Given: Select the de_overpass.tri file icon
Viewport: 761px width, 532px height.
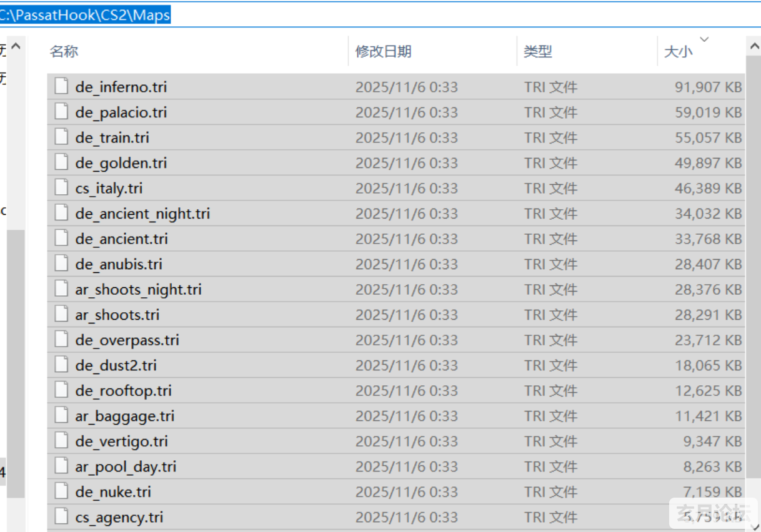Looking at the screenshot, I should pos(61,340).
